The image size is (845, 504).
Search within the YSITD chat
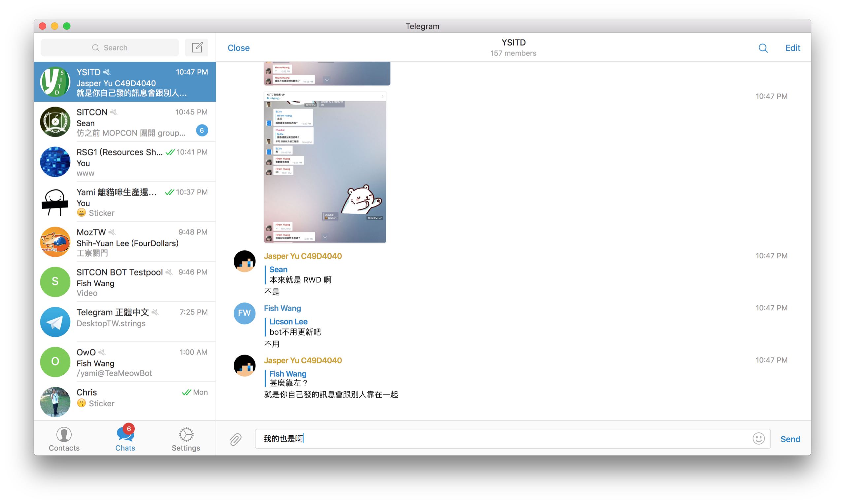[x=763, y=48]
